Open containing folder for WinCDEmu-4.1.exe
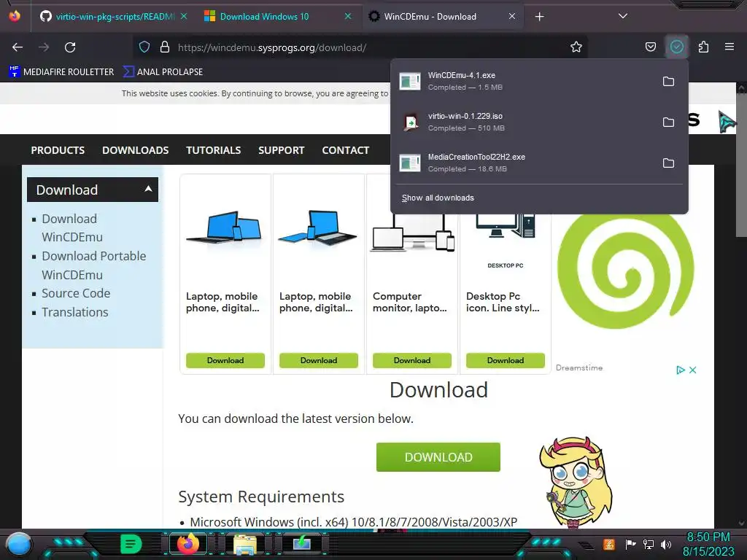This screenshot has width=747, height=560. pyautogui.click(x=668, y=82)
